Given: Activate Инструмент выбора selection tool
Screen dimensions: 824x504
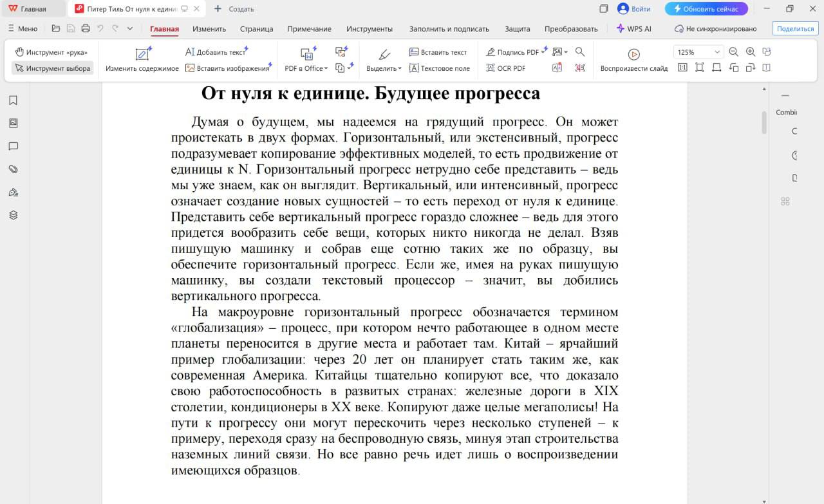Looking at the screenshot, I should point(52,68).
